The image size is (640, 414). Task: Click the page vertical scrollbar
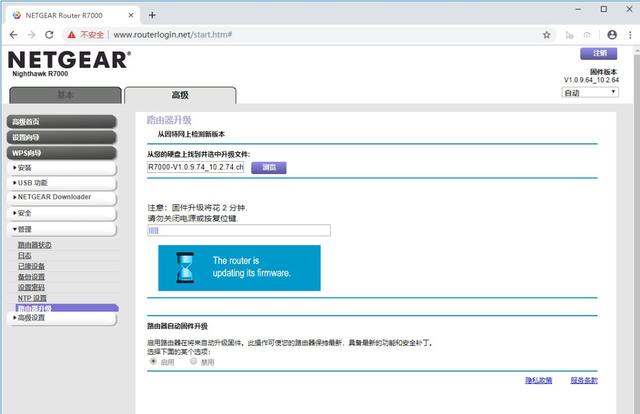[x=636, y=229]
